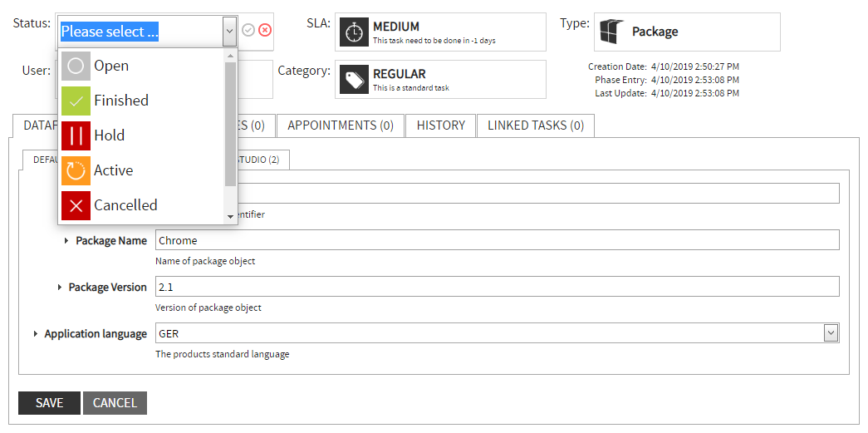The height and width of the screenshot is (433, 868).
Task: Click the red Cancelled X icon
Action: click(76, 205)
